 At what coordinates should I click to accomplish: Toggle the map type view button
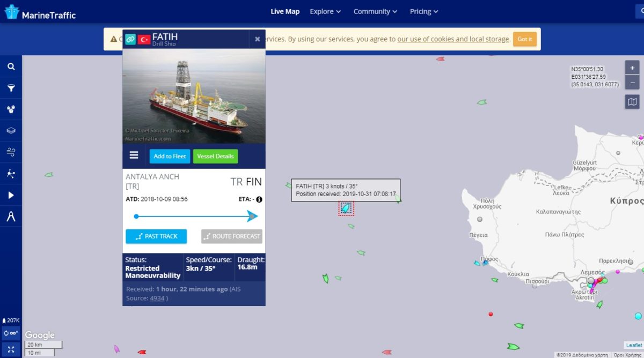pos(632,102)
